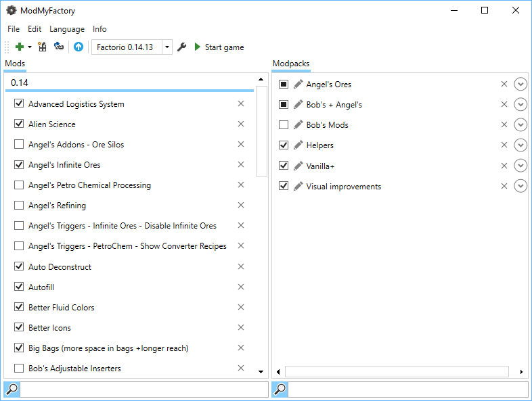Click the Start game button
Screen dimensions: 532x401
(x=219, y=47)
